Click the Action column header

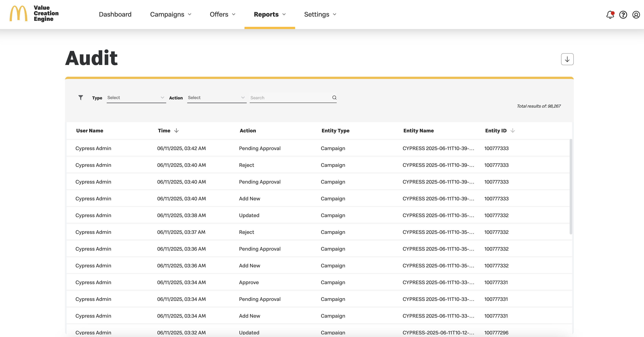pos(248,131)
